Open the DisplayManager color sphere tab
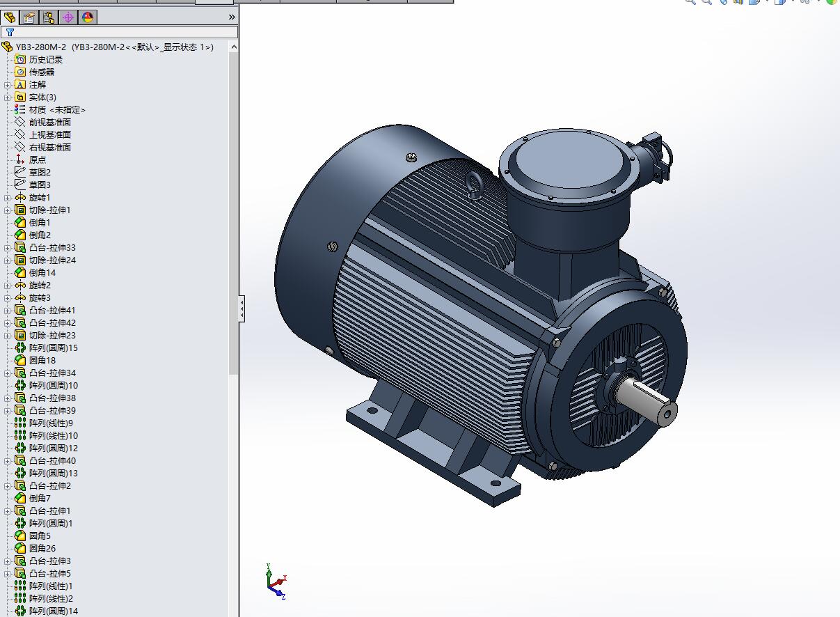The width and height of the screenshot is (840, 617). tap(88, 17)
